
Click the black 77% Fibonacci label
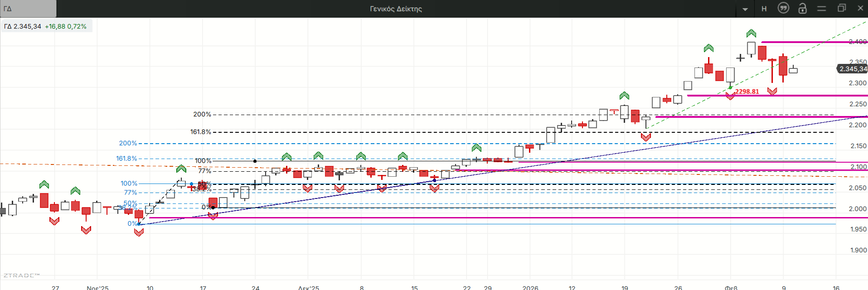coord(204,171)
